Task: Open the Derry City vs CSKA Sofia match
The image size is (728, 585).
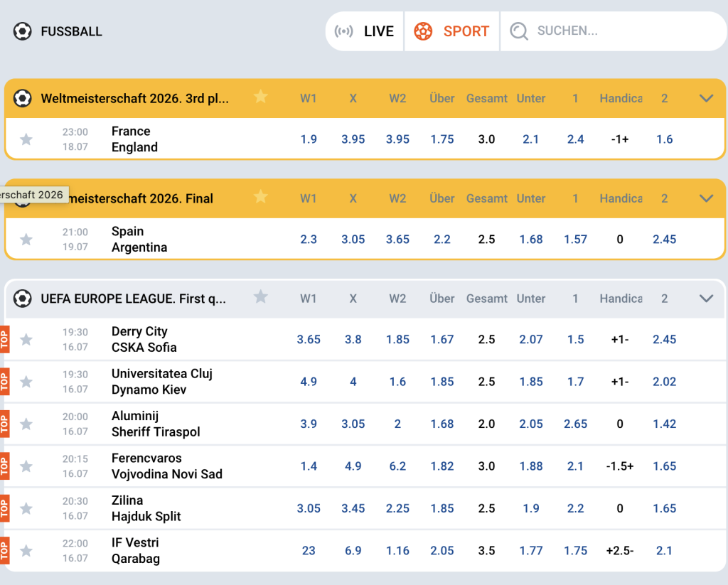Action: point(144,339)
